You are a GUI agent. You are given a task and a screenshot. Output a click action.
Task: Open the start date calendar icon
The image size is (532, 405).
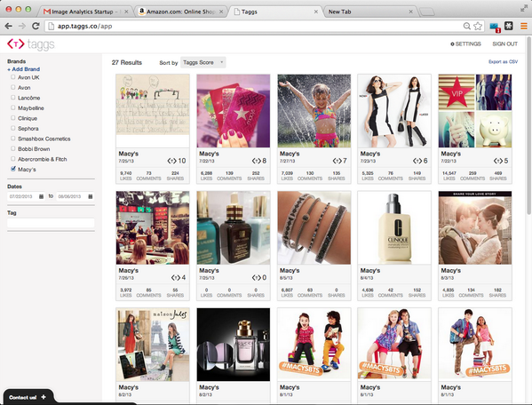pos(41,196)
